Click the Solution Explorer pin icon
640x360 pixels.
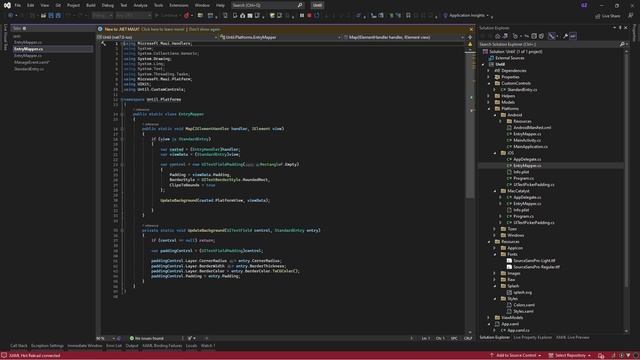tap(620, 28)
